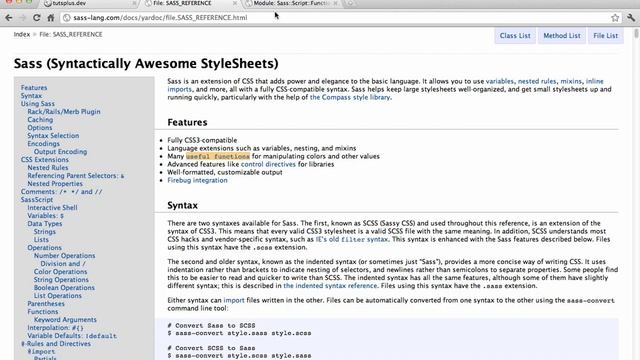Screen dimensions: 640x360
Task: Open the Method List dropdown
Action: (x=562, y=36)
